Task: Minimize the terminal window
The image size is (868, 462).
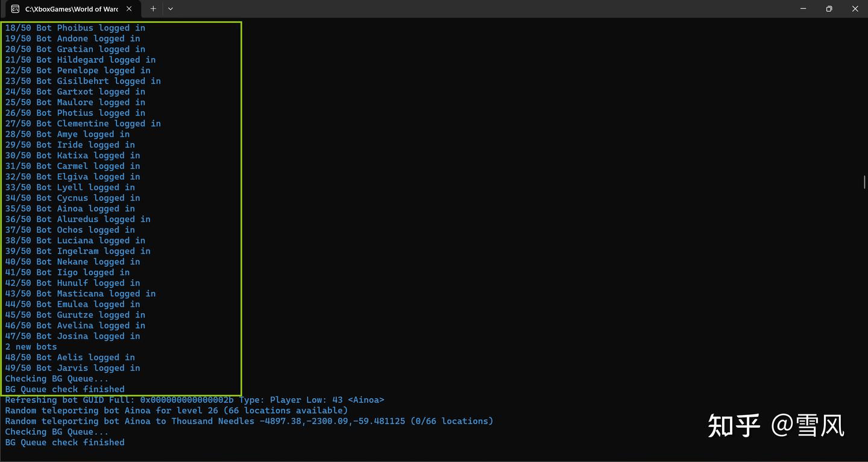Action: (x=803, y=9)
